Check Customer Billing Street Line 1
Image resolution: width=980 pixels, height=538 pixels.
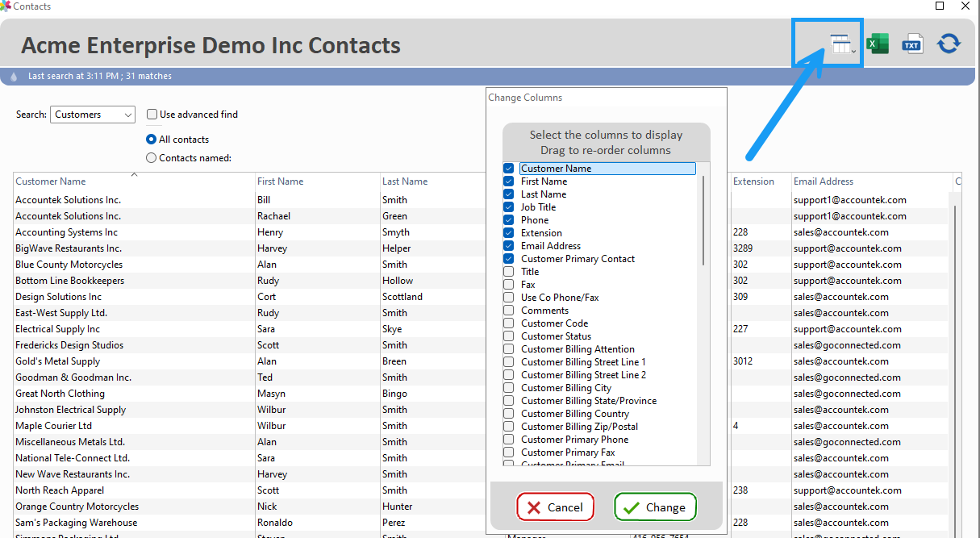[x=509, y=362]
